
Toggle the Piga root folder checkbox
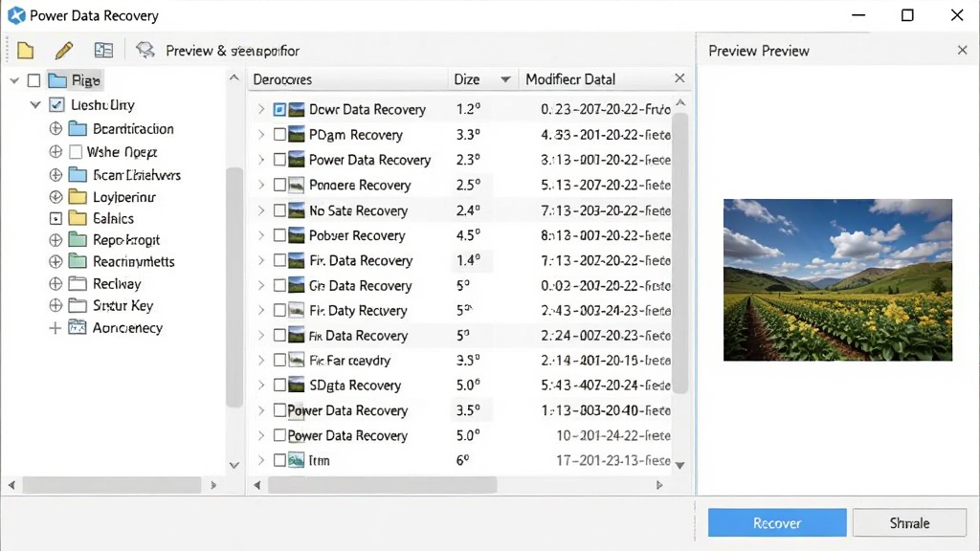coord(34,80)
